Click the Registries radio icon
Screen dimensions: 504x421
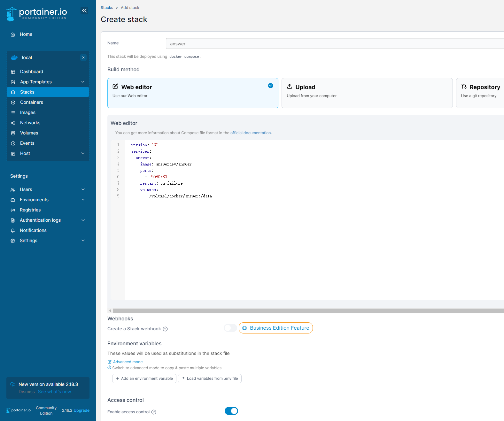[x=13, y=210]
